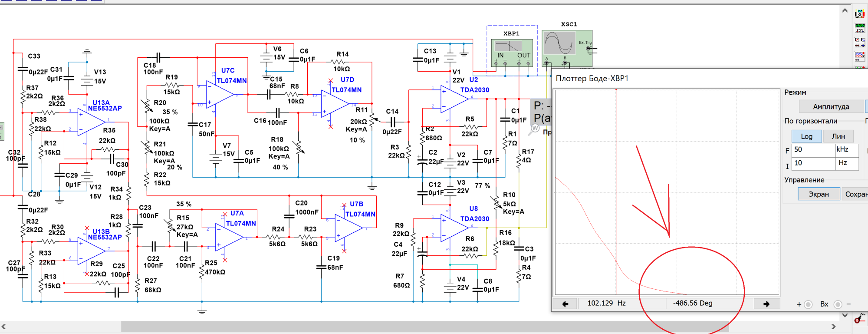Image resolution: width=868 pixels, height=334 pixels.
Task: Click the minus input terminal indicator
Action: [x=838, y=304]
